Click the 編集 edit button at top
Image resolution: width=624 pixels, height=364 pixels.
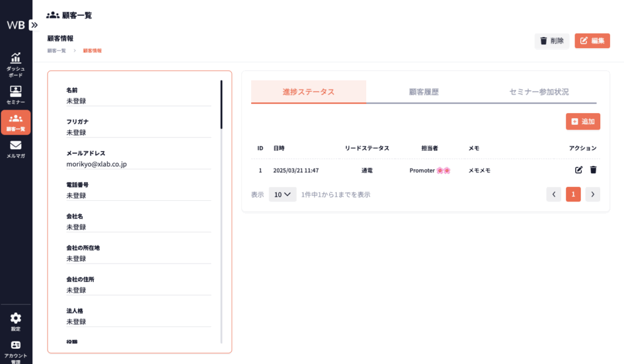(x=592, y=41)
